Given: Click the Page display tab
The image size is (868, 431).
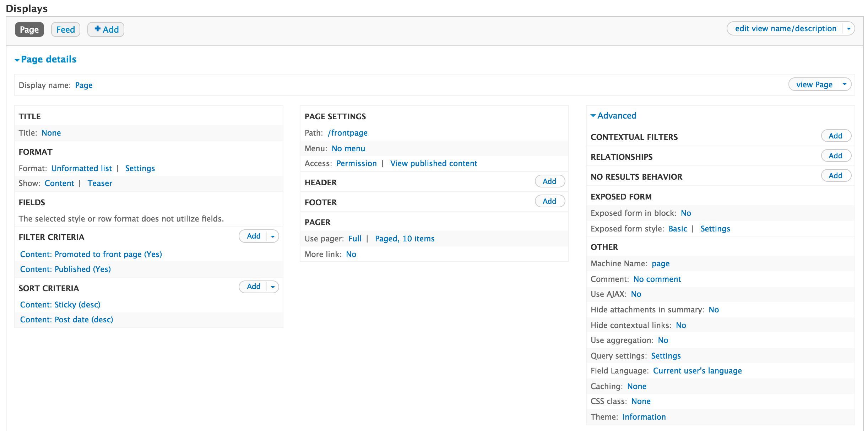Looking at the screenshot, I should (x=29, y=29).
